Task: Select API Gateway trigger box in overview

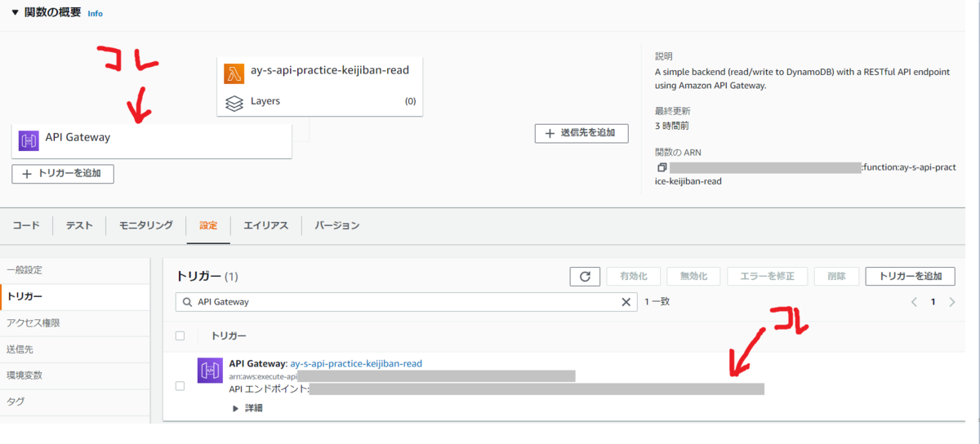Action: [152, 140]
